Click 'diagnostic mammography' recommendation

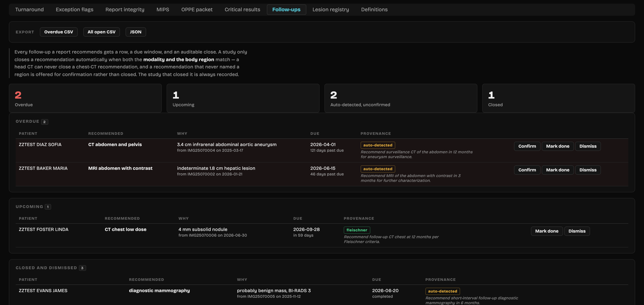point(159,291)
